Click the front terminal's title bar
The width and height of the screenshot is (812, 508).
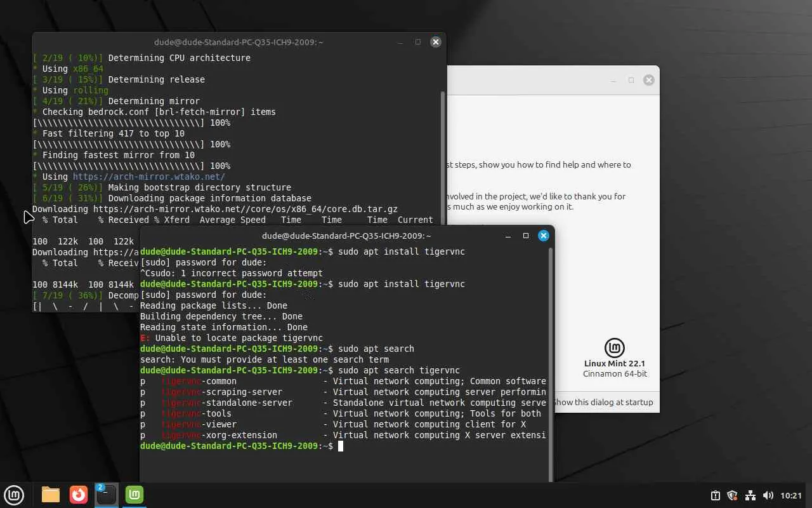click(346, 236)
